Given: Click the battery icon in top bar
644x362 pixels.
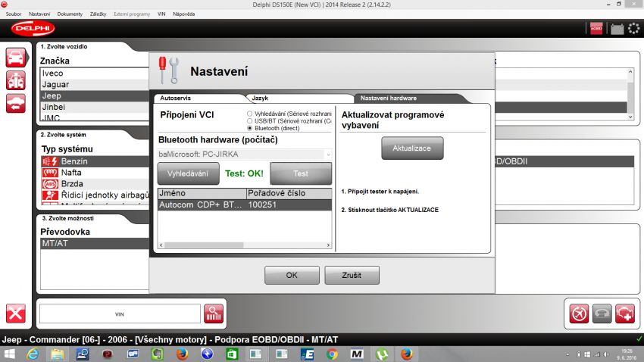Looking at the screenshot, I should (x=617, y=29).
